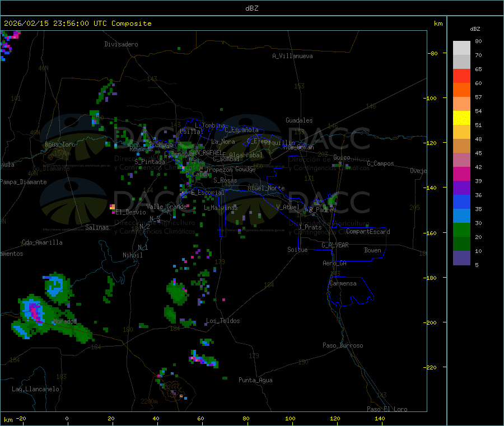504x426 pixels.
Task: Click the C_Bombal label
Action: 227,159
